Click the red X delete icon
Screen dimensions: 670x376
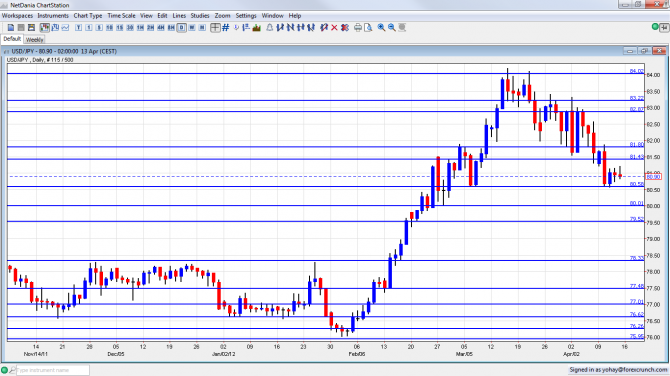[x=334, y=28]
